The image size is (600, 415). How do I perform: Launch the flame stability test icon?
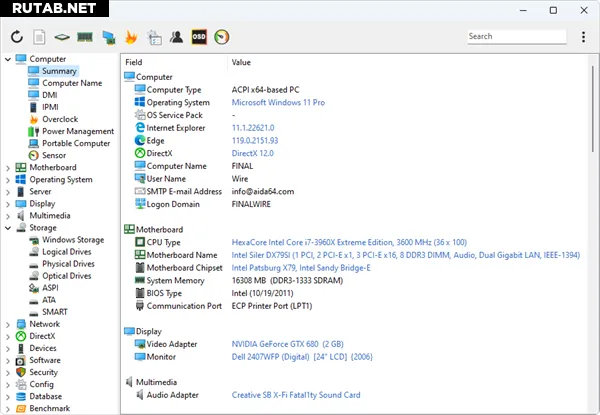click(131, 37)
